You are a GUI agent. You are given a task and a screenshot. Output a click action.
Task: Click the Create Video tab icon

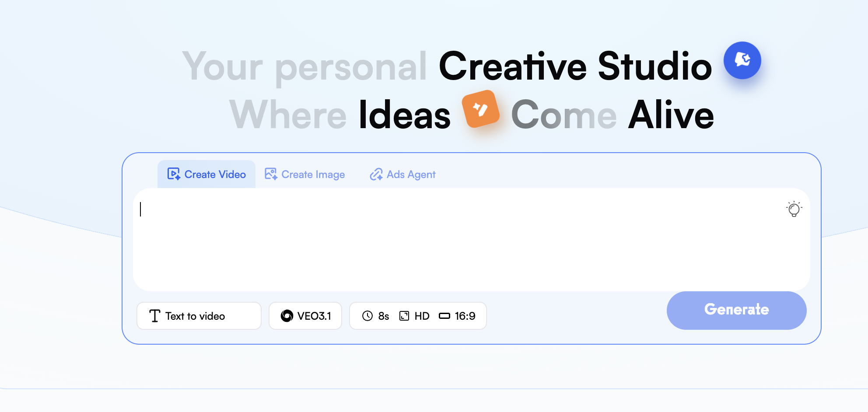(174, 174)
